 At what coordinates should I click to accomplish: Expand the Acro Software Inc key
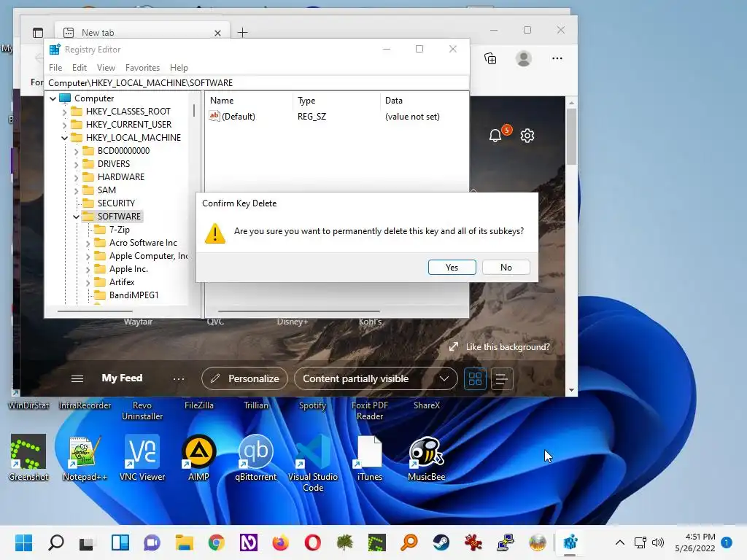coord(88,244)
